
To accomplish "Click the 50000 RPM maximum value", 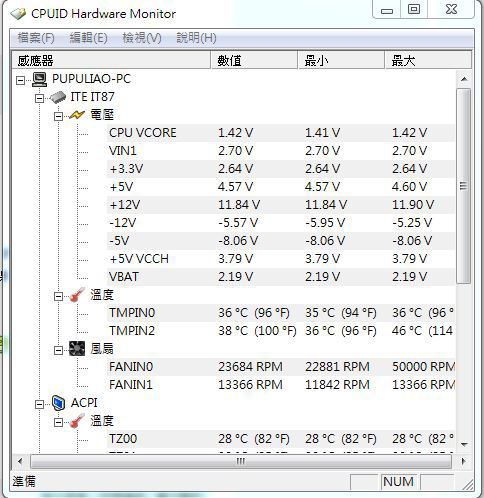I will 423,367.
